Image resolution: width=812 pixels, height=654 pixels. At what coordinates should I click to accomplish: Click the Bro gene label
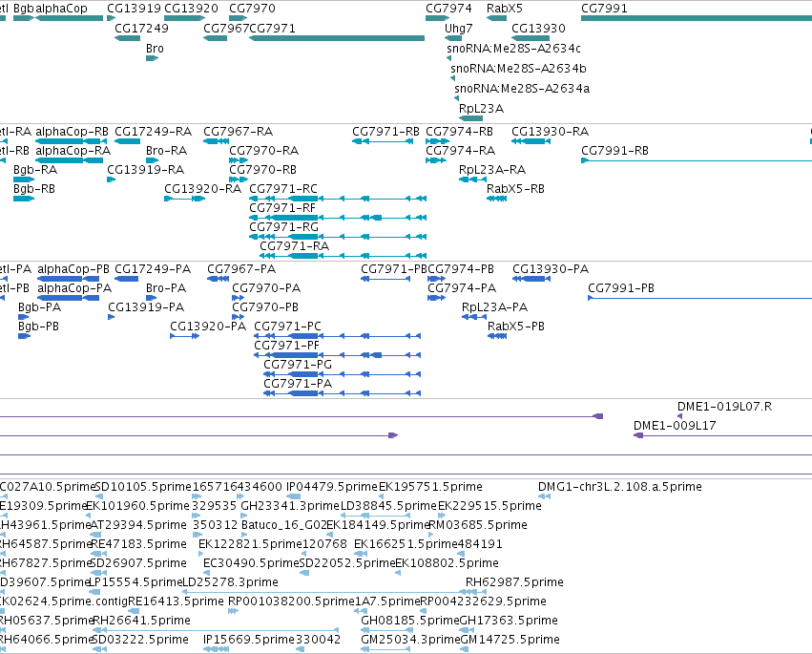(x=155, y=49)
